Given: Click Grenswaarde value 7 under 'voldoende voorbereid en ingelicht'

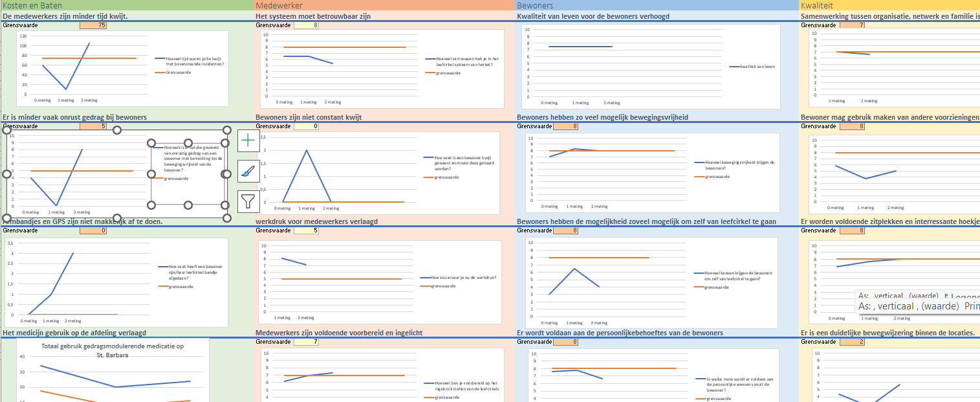Looking at the screenshot, I should pos(306,342).
